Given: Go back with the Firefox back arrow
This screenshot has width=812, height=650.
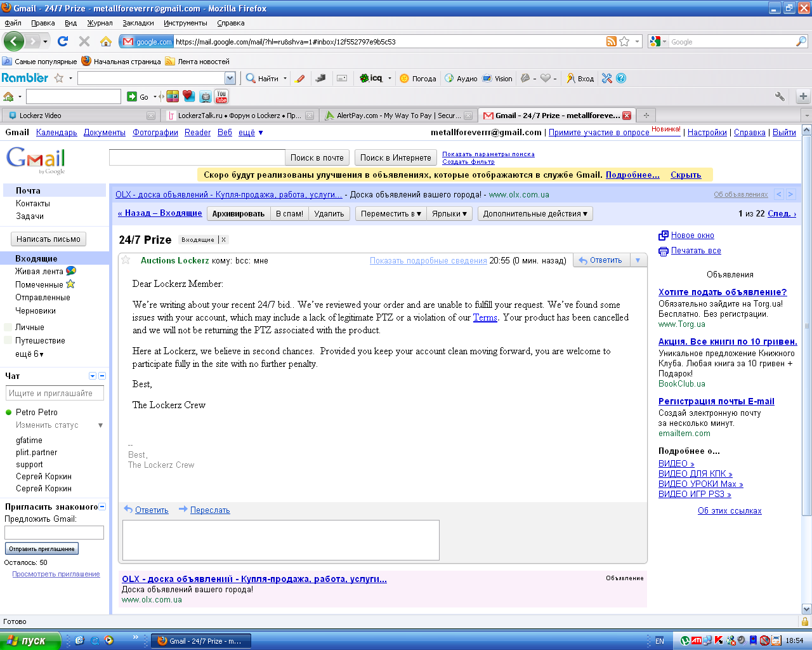Looking at the screenshot, I should (x=13, y=42).
